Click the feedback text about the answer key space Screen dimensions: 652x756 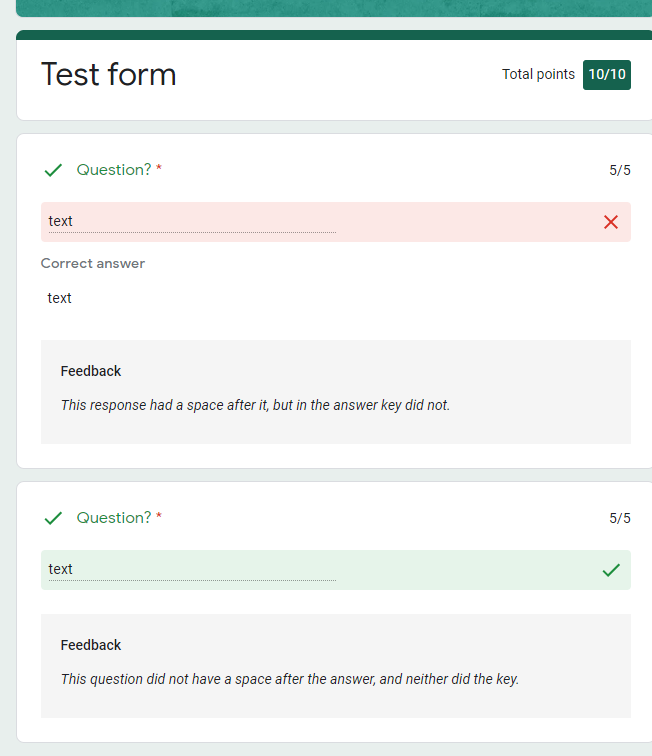255,405
